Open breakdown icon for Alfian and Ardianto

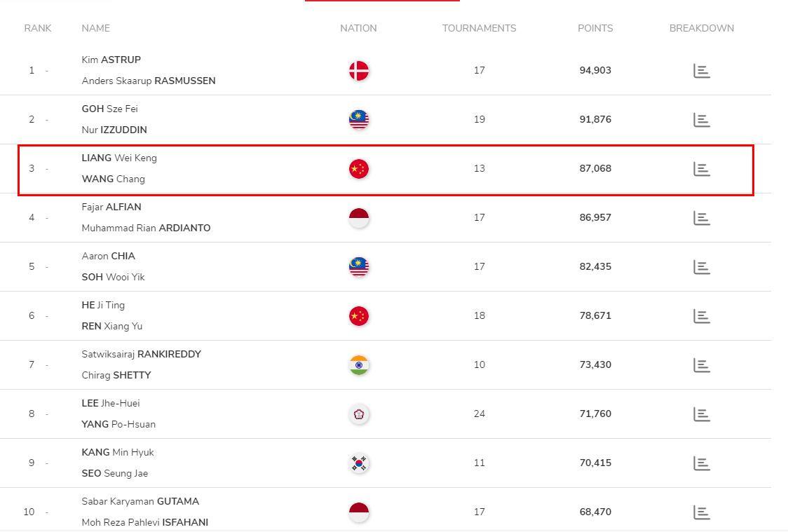701,218
